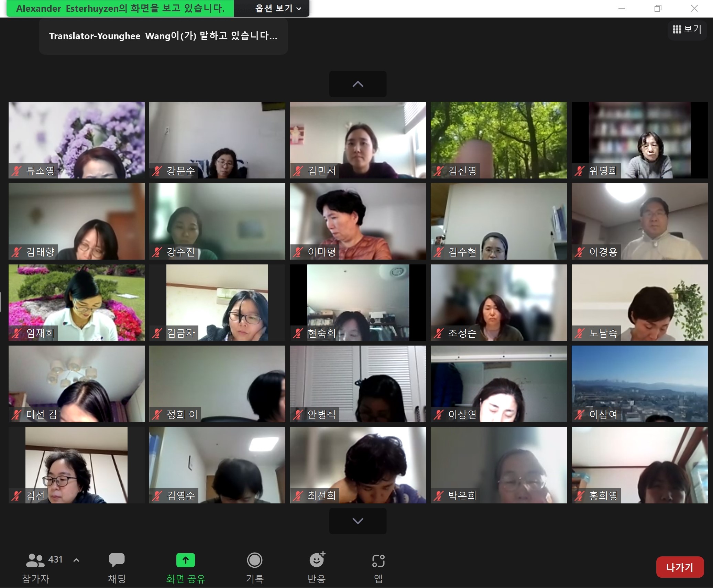Select 김선 video tile

click(x=77, y=465)
